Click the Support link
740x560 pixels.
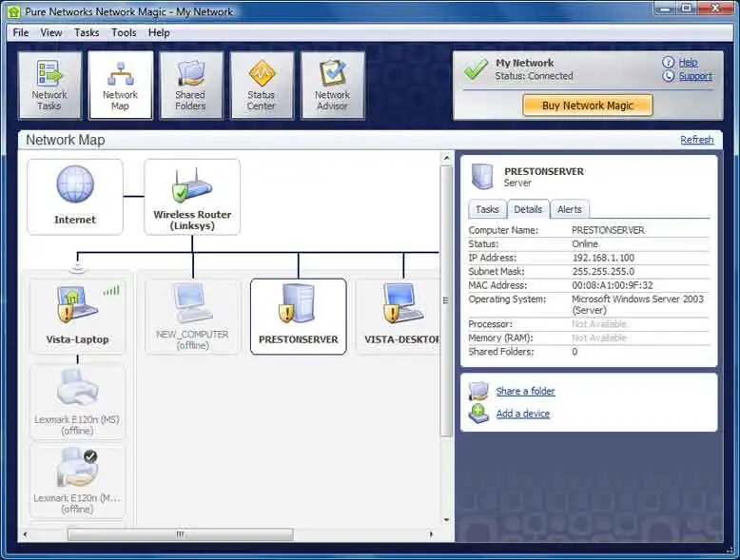tap(695, 76)
